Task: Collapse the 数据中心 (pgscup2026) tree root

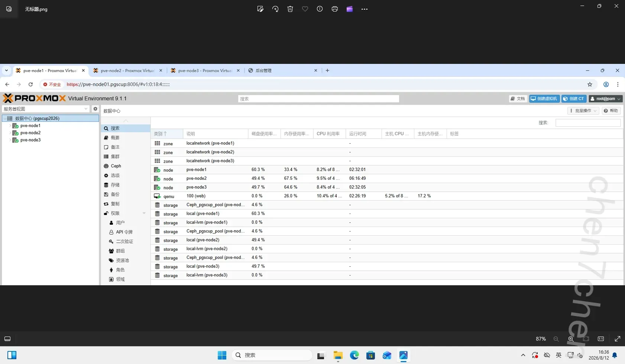Action: pos(5,118)
